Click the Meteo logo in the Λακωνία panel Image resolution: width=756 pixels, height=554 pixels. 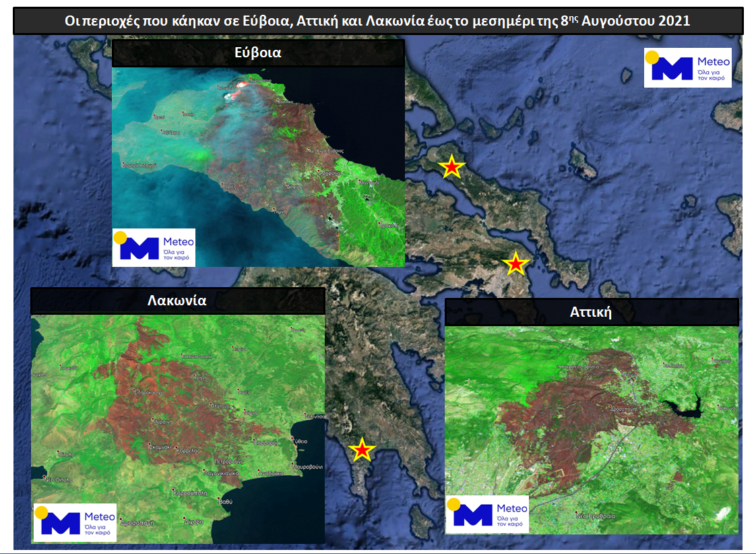coord(75,522)
